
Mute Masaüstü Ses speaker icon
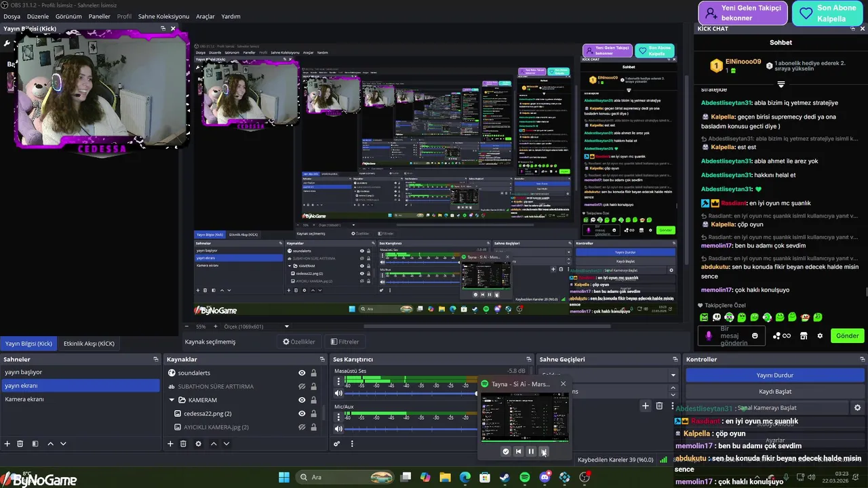338,393
